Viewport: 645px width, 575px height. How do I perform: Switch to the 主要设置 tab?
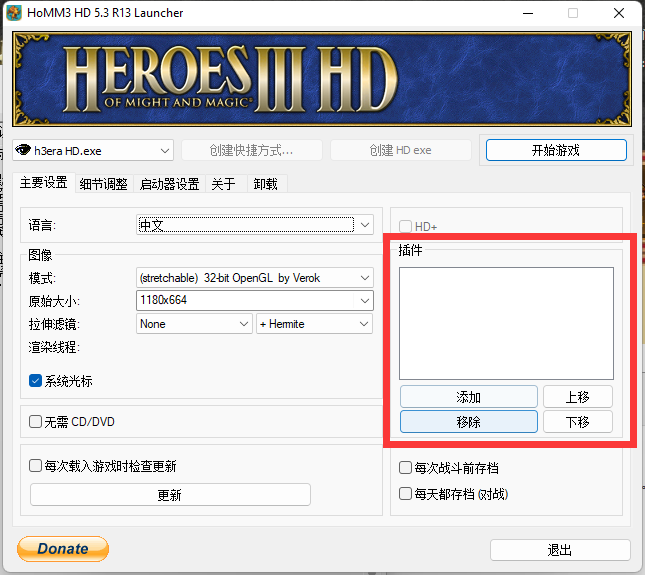tap(44, 183)
